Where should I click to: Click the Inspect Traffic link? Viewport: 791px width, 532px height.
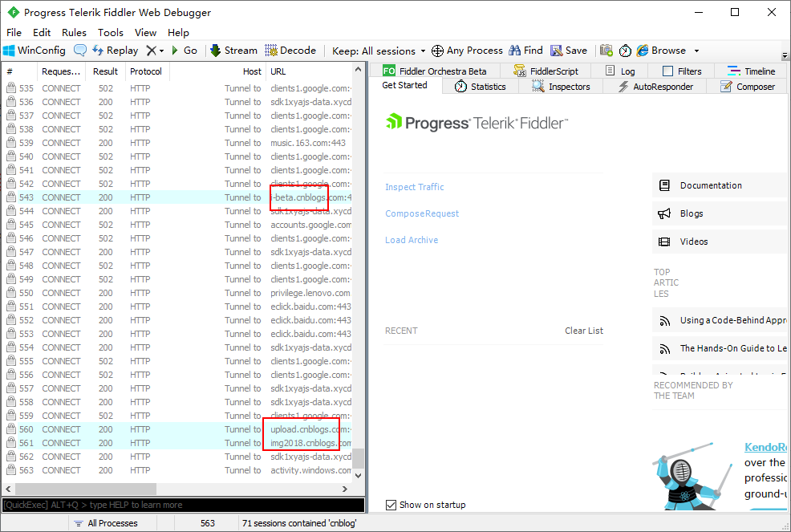click(x=414, y=187)
